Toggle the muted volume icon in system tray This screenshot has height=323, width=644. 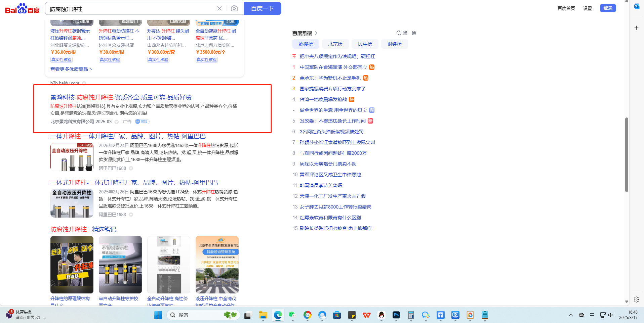pyautogui.click(x=611, y=315)
